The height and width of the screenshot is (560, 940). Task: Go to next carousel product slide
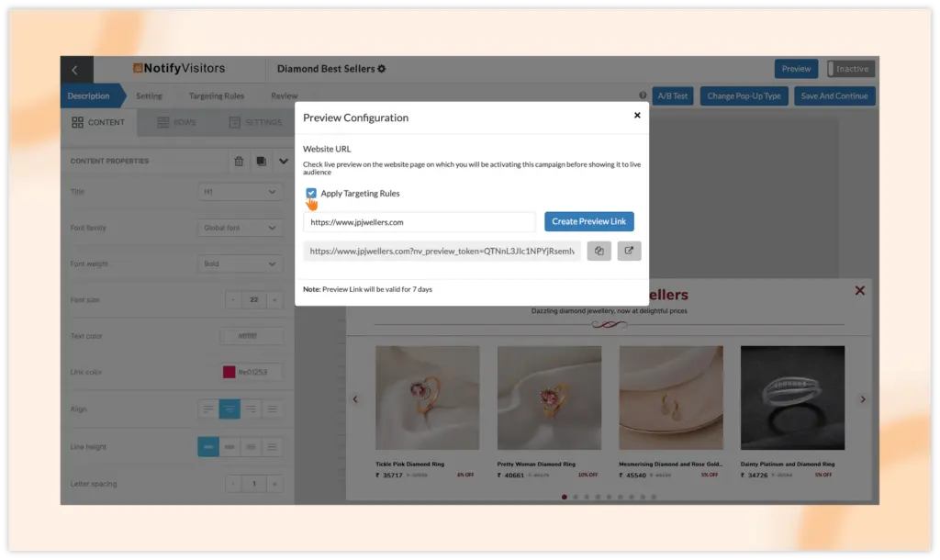click(x=862, y=399)
